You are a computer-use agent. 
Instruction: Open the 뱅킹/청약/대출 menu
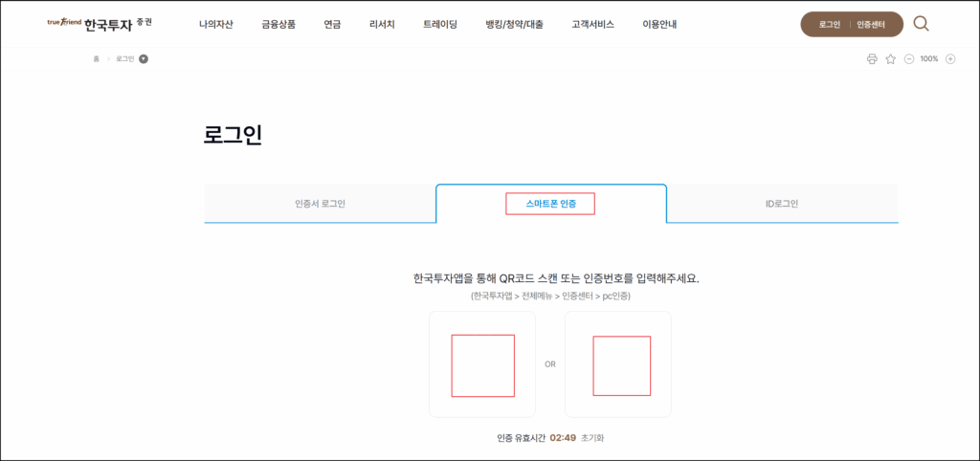pyautogui.click(x=514, y=24)
